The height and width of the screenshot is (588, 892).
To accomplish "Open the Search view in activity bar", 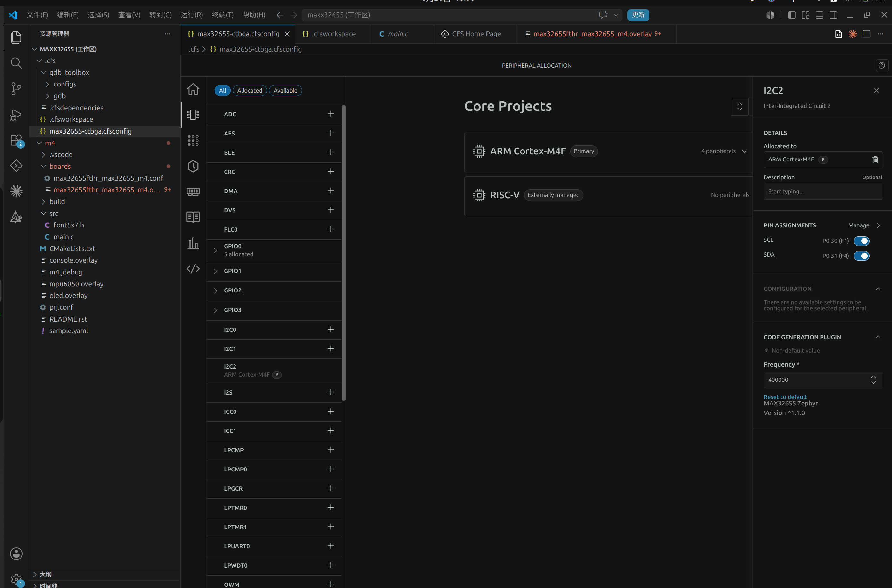I will click(x=16, y=63).
